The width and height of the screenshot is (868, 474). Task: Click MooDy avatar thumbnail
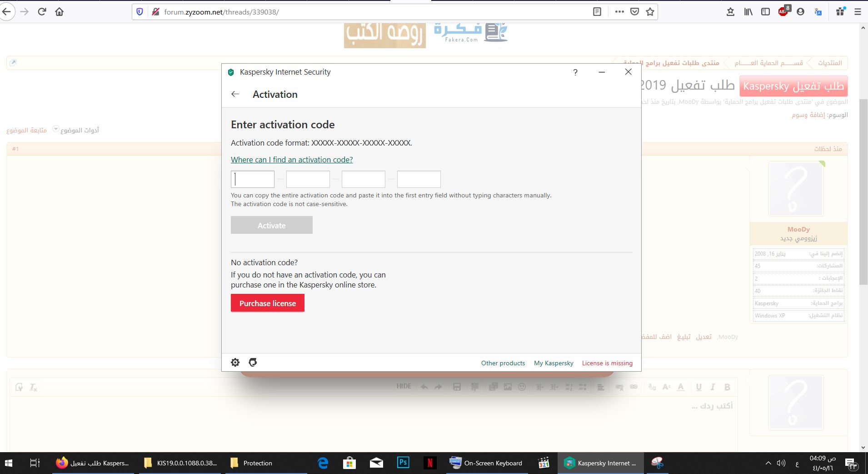click(x=796, y=188)
